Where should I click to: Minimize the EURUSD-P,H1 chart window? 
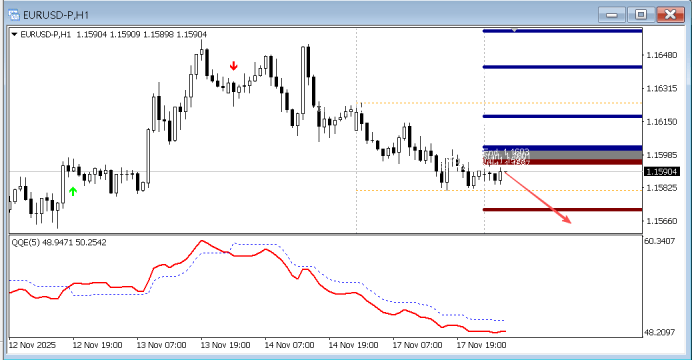click(x=612, y=15)
